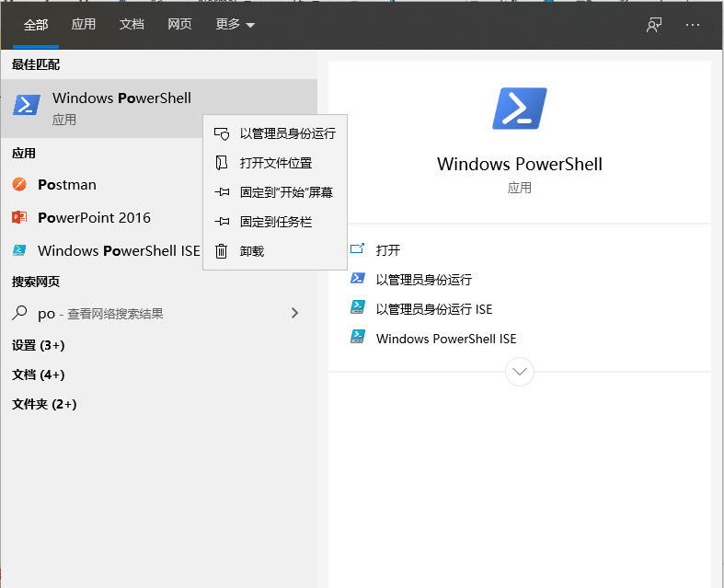
Task: Click the shield icon for 以管理员身份运行
Action: 221,133
